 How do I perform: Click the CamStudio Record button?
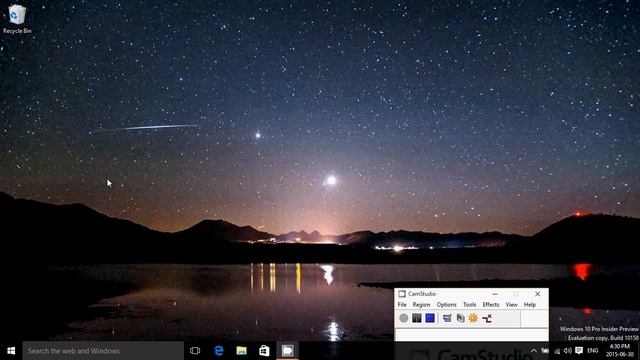[404, 318]
